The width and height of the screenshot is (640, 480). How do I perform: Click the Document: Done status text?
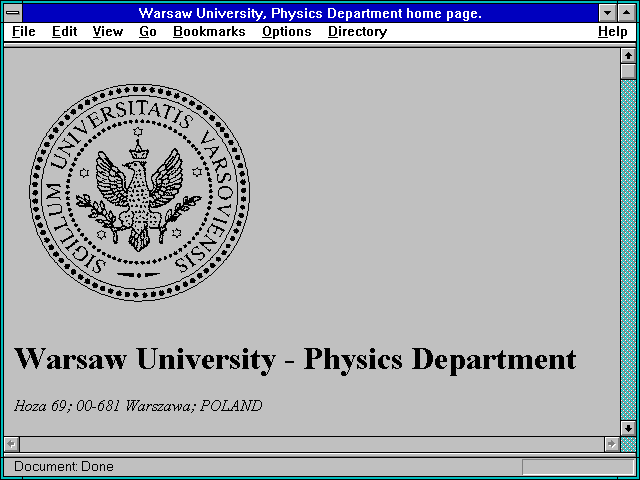[64, 466]
